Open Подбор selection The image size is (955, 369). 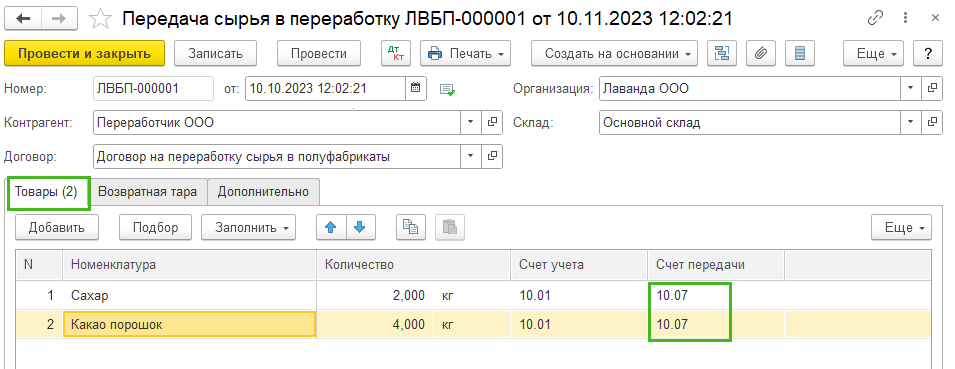coord(155,228)
